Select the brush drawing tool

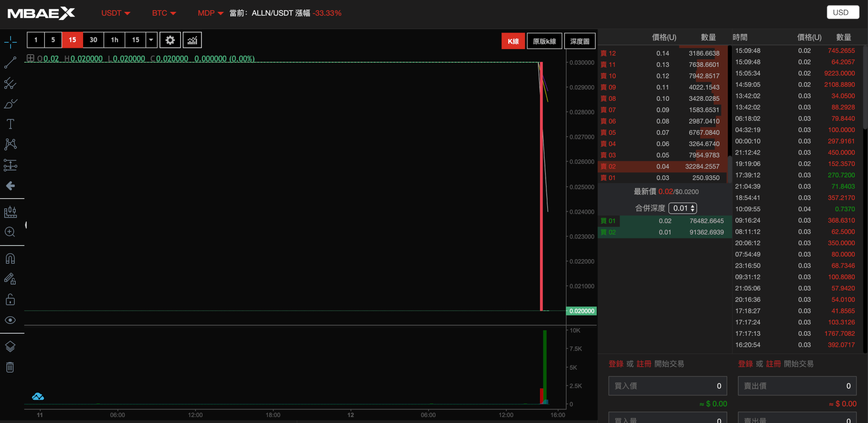(10, 104)
